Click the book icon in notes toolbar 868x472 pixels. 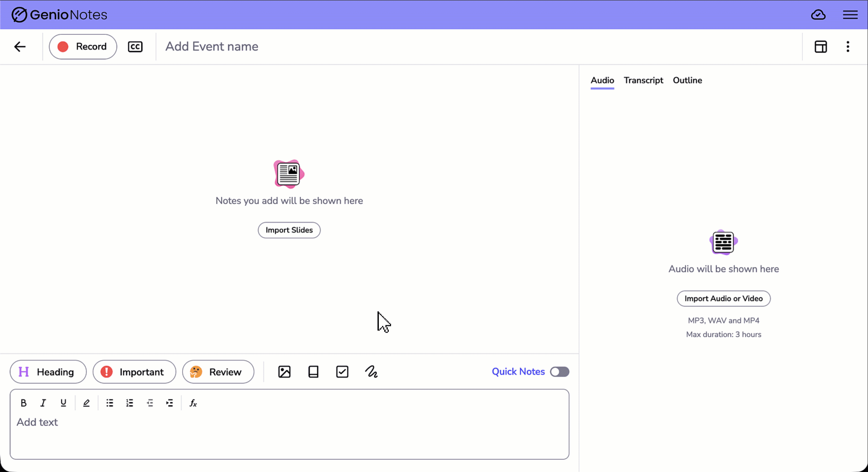click(313, 372)
